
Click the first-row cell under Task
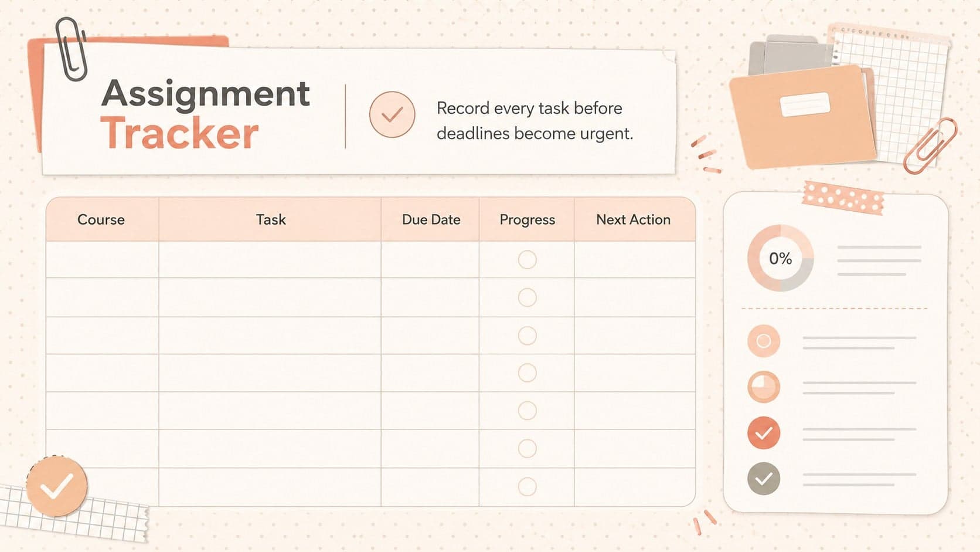pyautogui.click(x=270, y=259)
